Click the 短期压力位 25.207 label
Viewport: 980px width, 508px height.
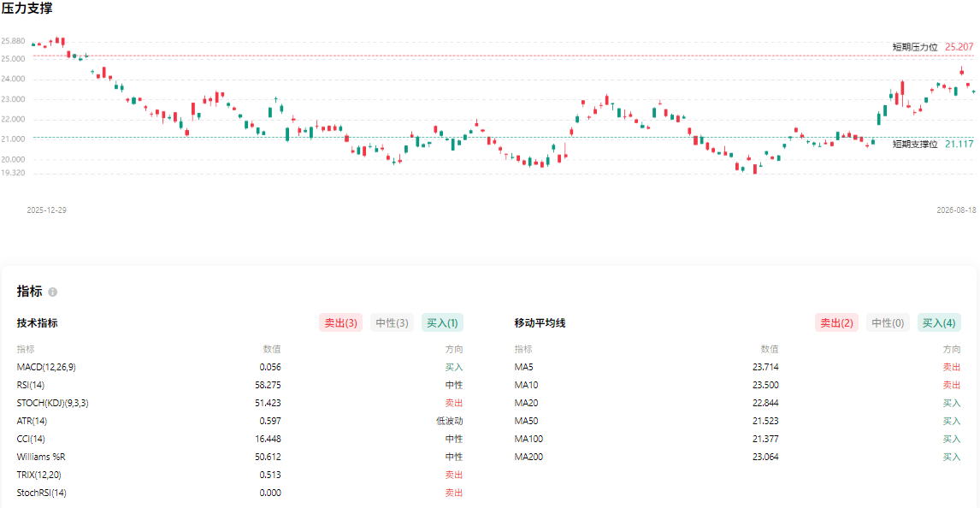(x=932, y=47)
